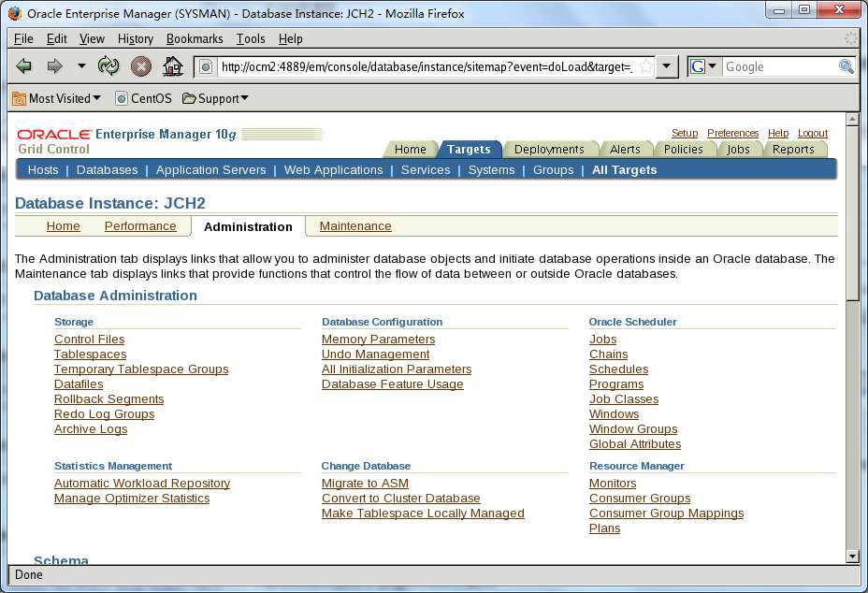Open the Global Attributes link
Screen dimensions: 868x593
click(x=635, y=443)
